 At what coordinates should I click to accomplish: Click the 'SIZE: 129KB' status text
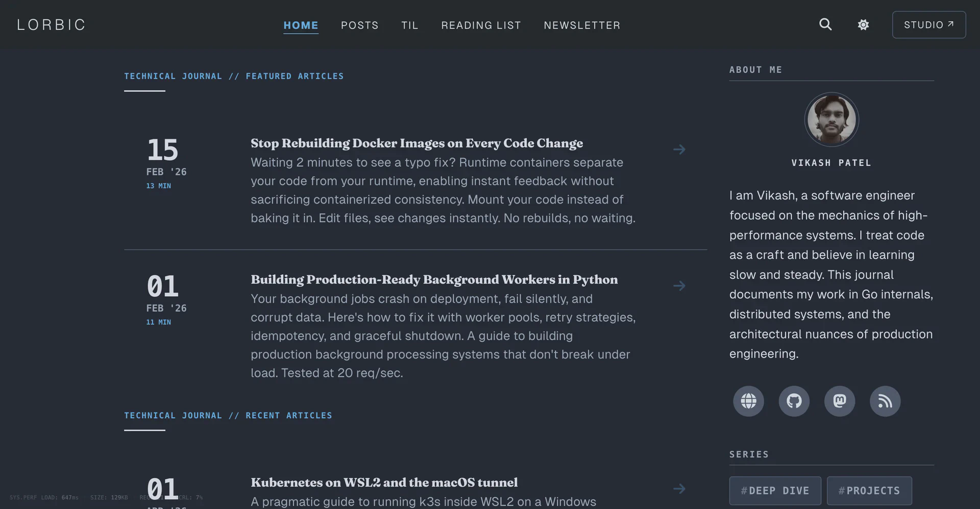click(x=109, y=497)
